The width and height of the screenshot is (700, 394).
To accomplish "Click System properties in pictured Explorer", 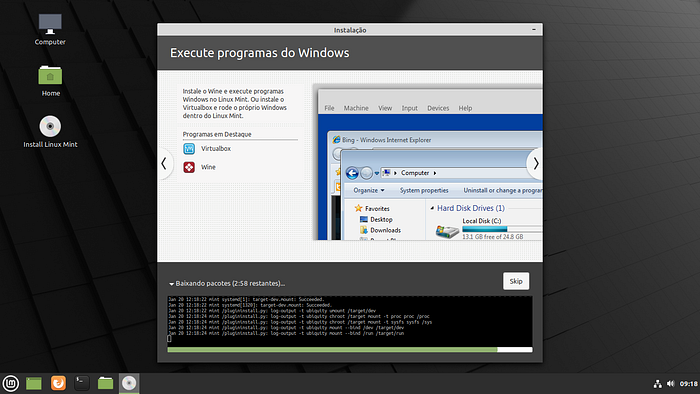I will coord(424,191).
